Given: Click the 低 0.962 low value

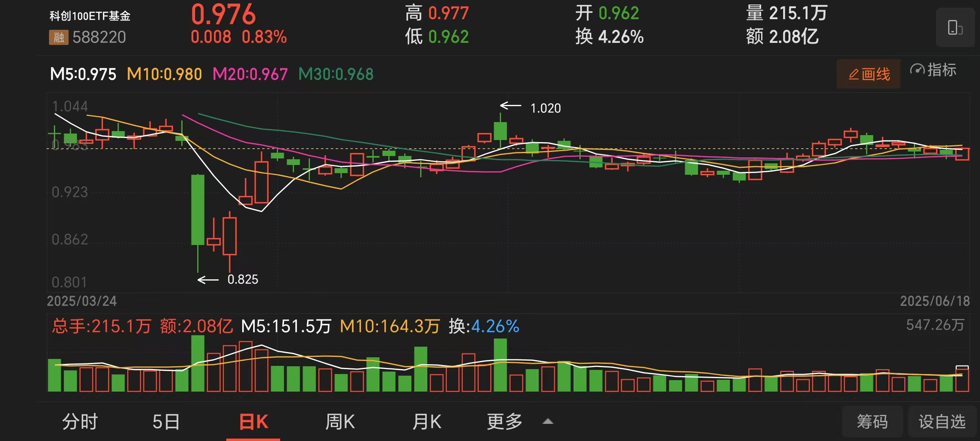Looking at the screenshot, I should [x=437, y=37].
